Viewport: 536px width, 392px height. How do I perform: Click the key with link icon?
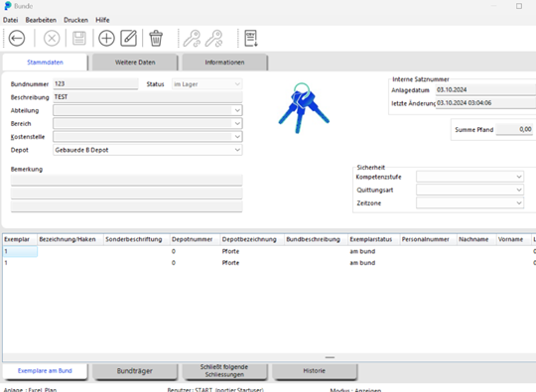click(192, 38)
